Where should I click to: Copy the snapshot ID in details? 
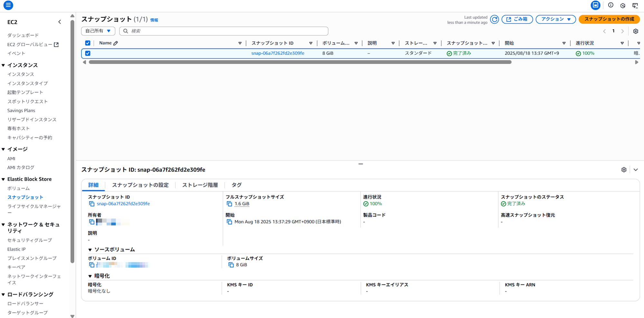click(x=92, y=204)
